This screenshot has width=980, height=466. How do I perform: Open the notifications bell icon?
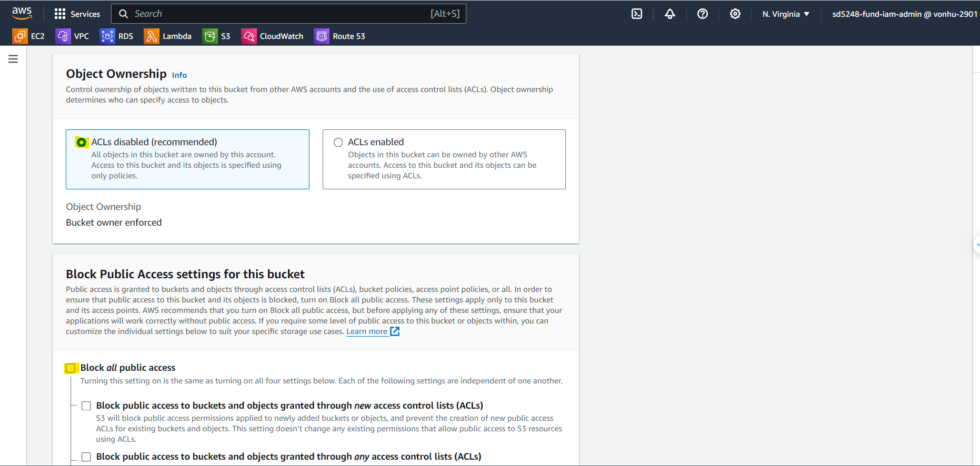pos(669,14)
